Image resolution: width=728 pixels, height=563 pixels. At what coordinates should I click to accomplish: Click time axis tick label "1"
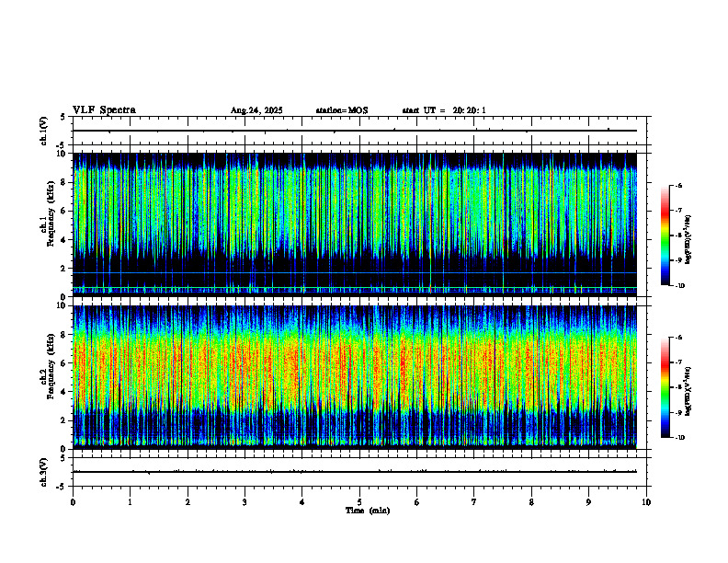click(x=130, y=502)
